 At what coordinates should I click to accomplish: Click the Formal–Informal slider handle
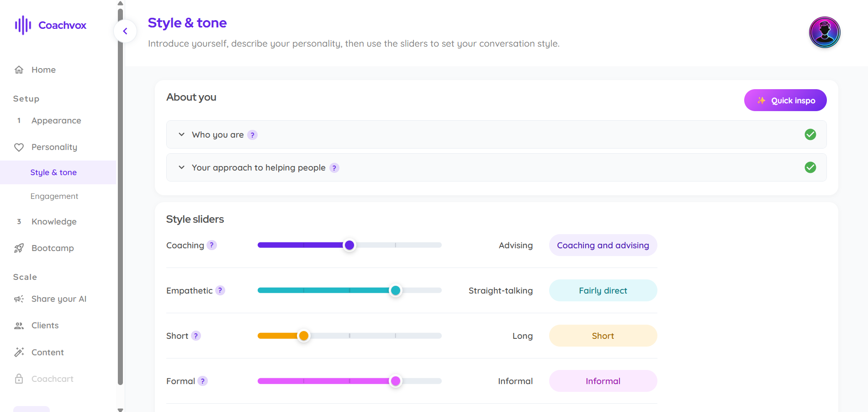pyautogui.click(x=396, y=381)
